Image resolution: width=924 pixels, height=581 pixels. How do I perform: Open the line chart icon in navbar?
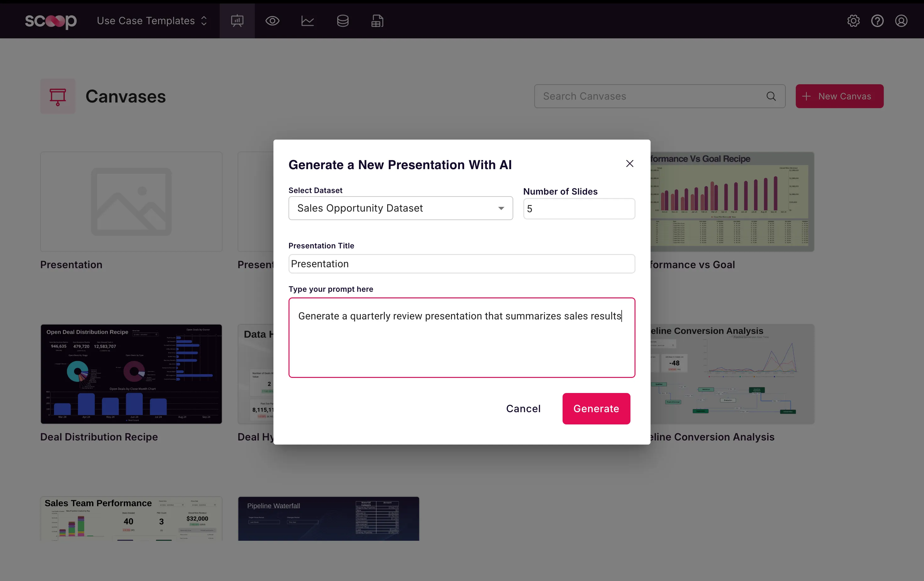307,21
